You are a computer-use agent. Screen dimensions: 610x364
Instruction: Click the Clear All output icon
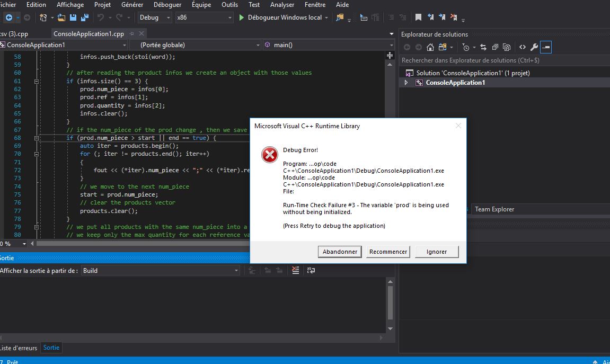[x=296, y=270]
